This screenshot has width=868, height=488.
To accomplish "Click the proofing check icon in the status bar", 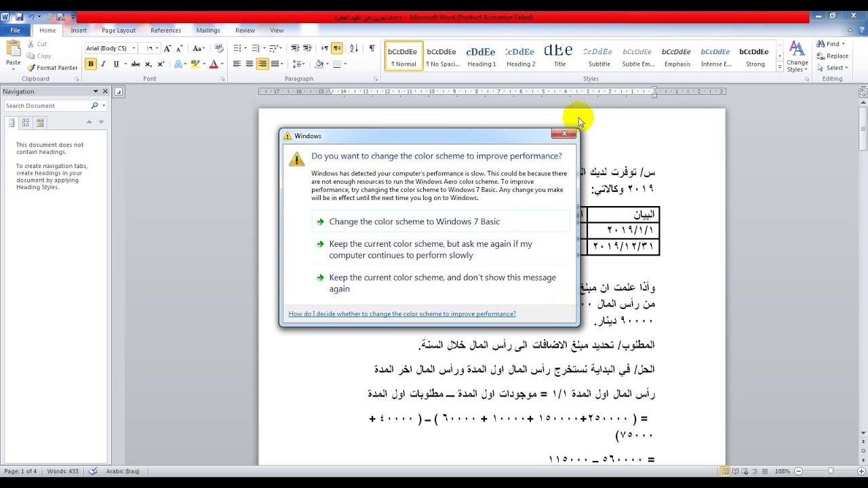I will (x=93, y=471).
